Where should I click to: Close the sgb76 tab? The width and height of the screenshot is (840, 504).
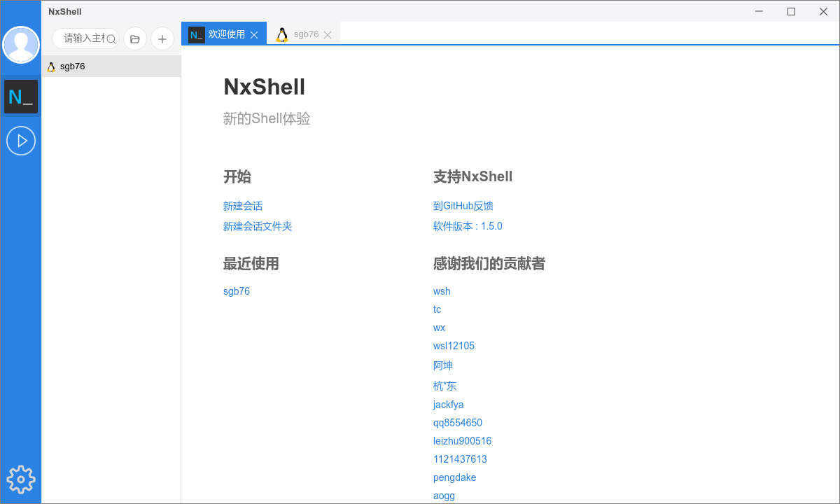[328, 35]
